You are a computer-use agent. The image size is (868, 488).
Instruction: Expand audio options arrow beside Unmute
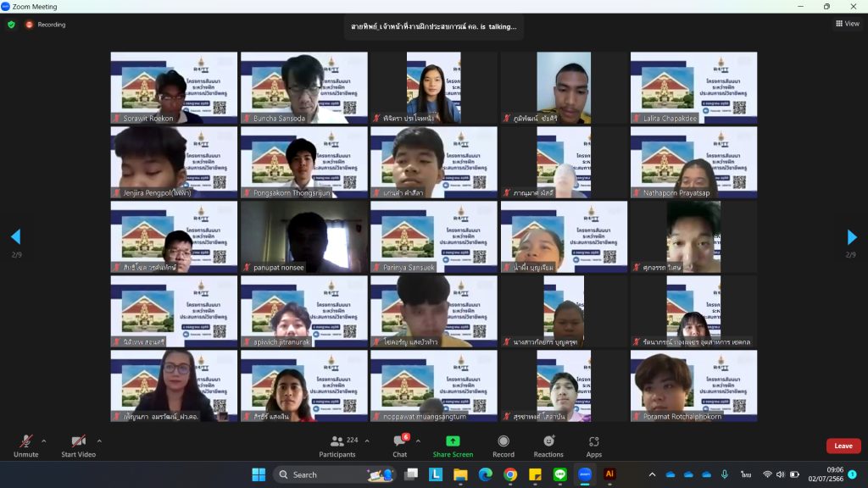44,441
